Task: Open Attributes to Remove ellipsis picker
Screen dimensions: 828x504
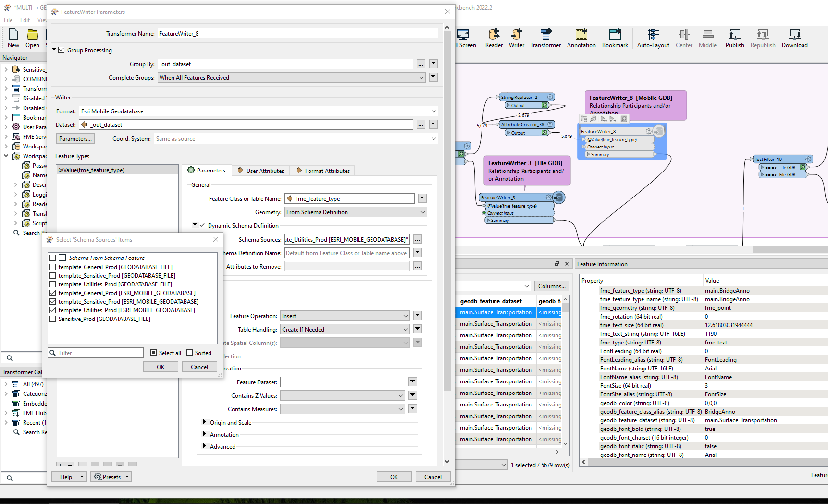Action: click(x=417, y=266)
